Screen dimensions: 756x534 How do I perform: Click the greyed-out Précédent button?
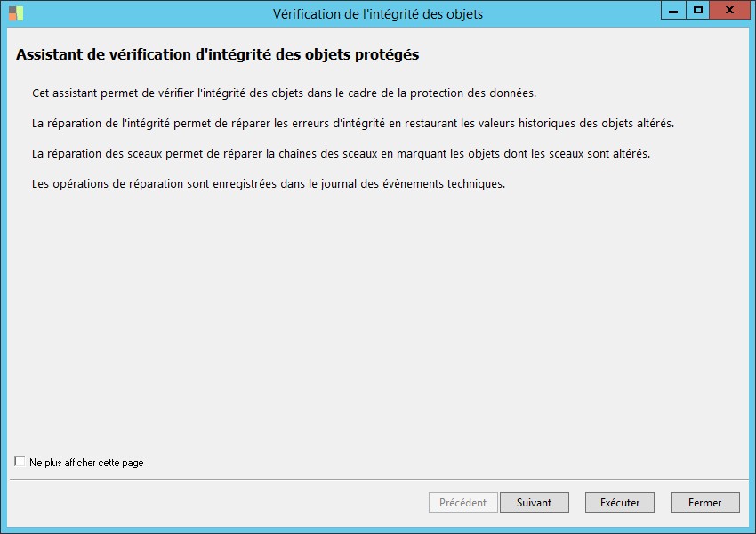coord(463,502)
